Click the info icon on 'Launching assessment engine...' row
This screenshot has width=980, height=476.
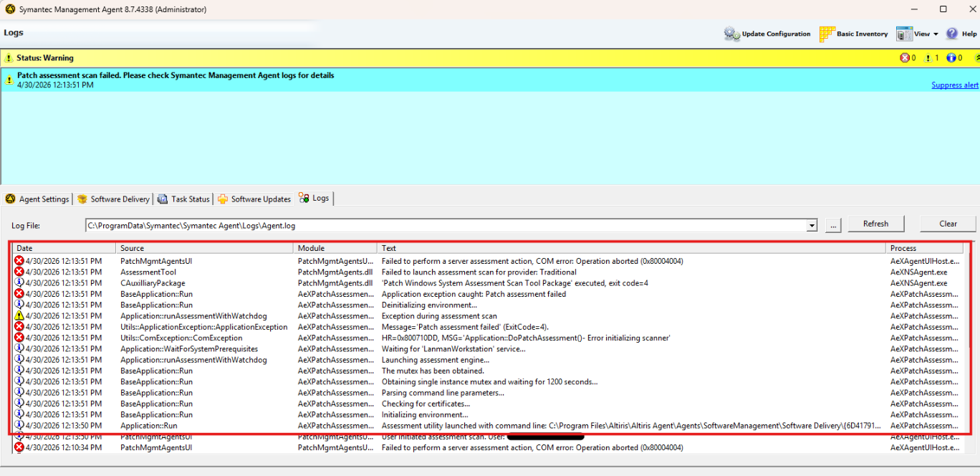coord(19,360)
